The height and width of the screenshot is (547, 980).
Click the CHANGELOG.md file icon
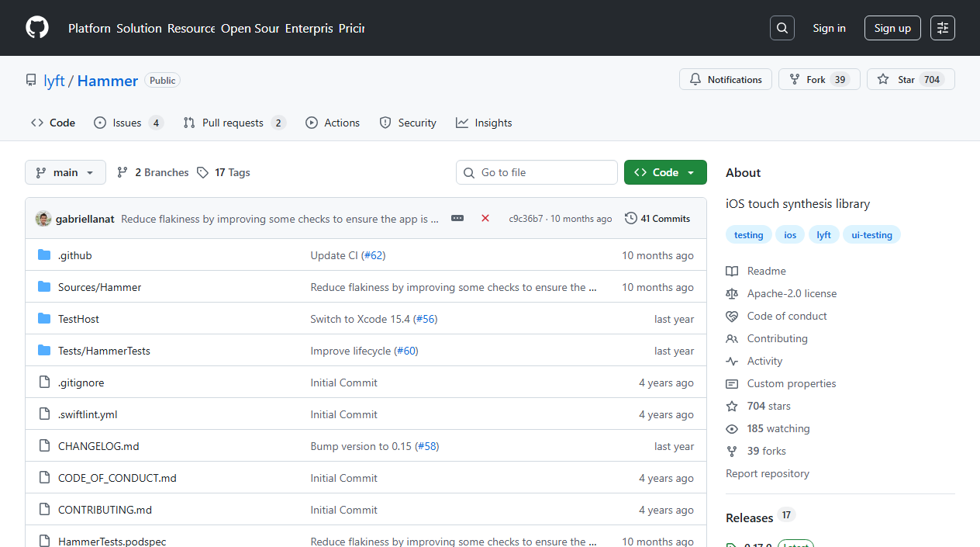[44, 446]
